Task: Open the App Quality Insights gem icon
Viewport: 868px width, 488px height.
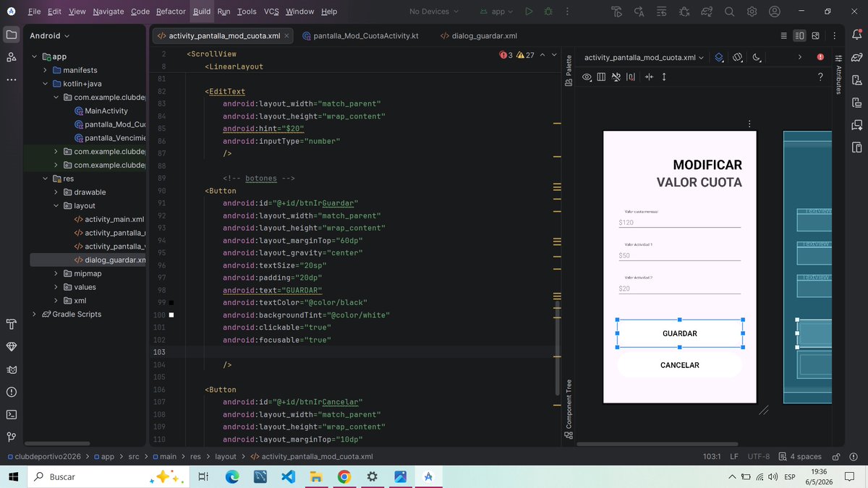Action: coord(11,346)
